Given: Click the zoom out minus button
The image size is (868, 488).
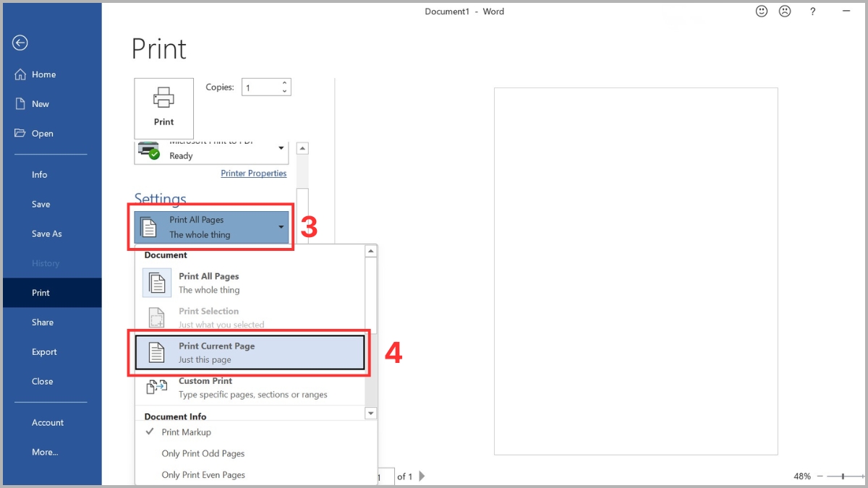Looking at the screenshot, I should coord(820,476).
